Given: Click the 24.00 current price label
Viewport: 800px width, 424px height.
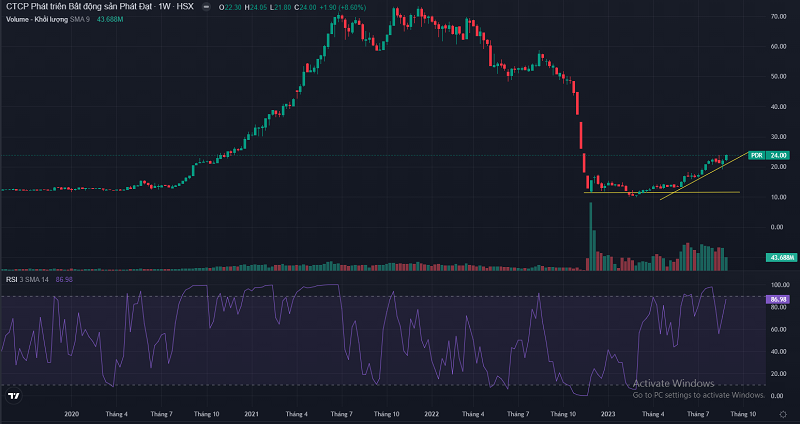Looking at the screenshot, I should point(779,155).
